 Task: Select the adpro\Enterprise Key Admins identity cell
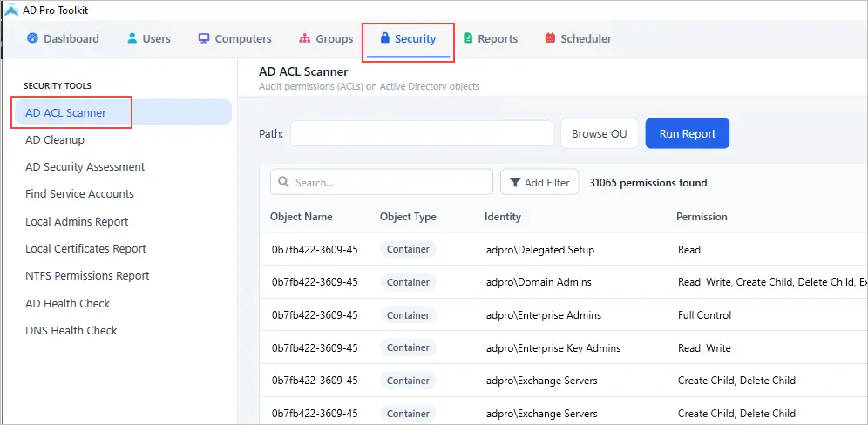553,348
